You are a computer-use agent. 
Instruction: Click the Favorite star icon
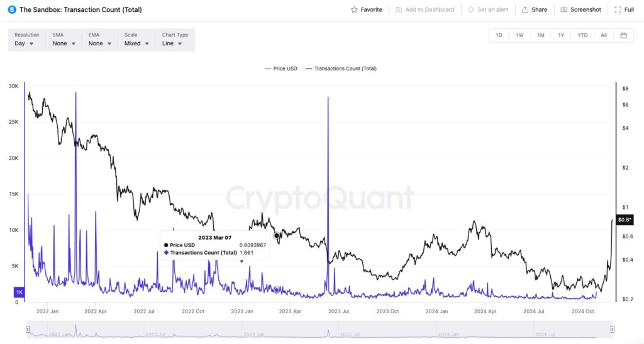(x=355, y=10)
